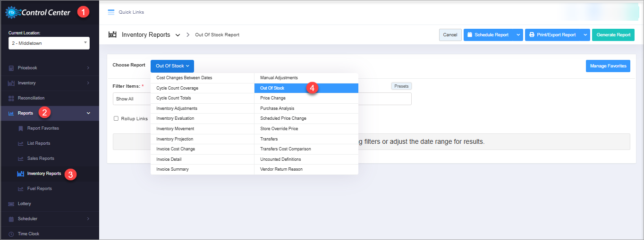644x240 pixels.
Task: Select Inventory Movement from report list
Action: tap(175, 129)
